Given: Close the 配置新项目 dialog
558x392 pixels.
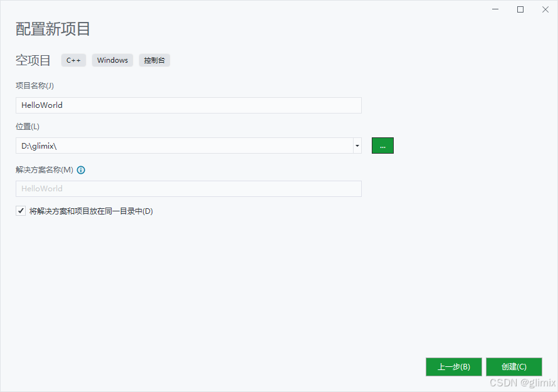Looking at the screenshot, I should (x=545, y=9).
